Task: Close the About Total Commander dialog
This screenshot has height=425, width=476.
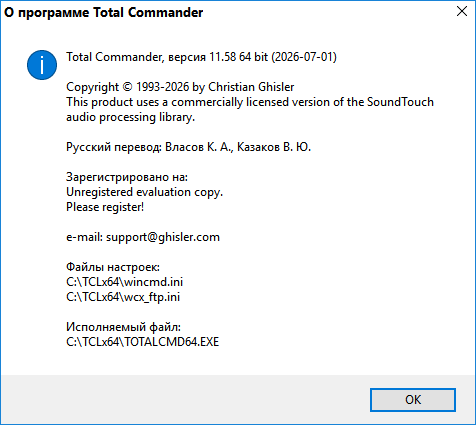Action: (462, 11)
